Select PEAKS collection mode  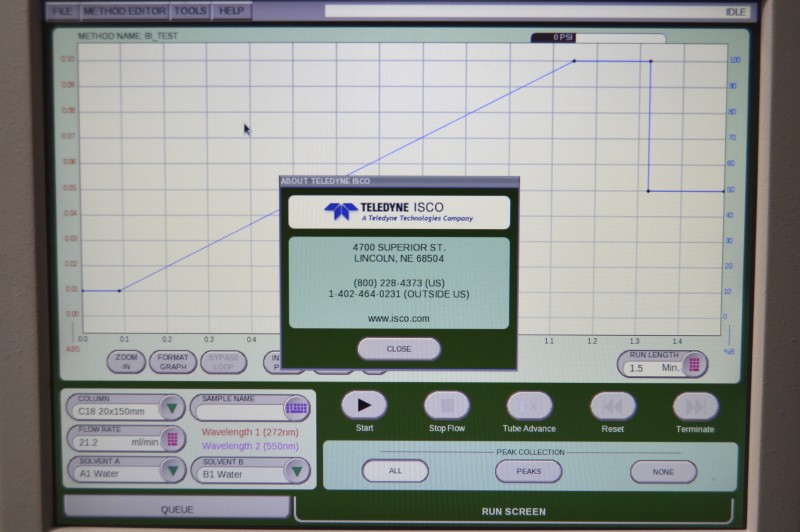point(530,471)
